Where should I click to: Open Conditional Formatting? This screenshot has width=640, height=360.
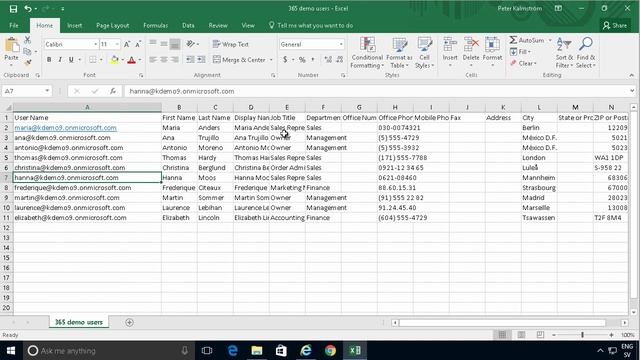[x=367, y=53]
